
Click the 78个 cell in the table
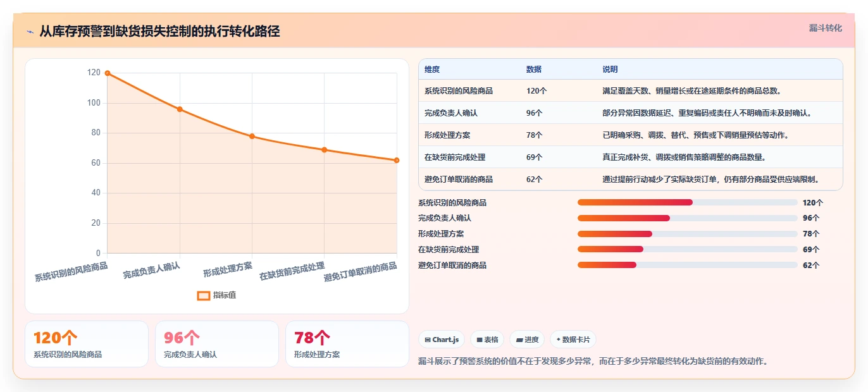click(x=535, y=135)
